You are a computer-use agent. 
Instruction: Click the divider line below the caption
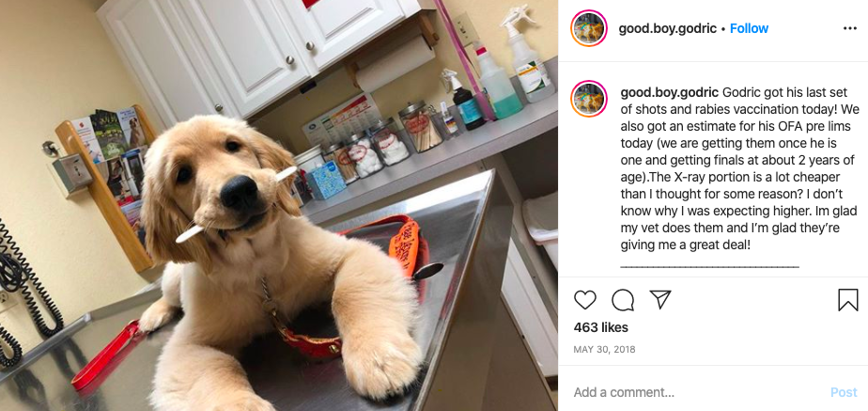pyautogui.click(x=709, y=267)
